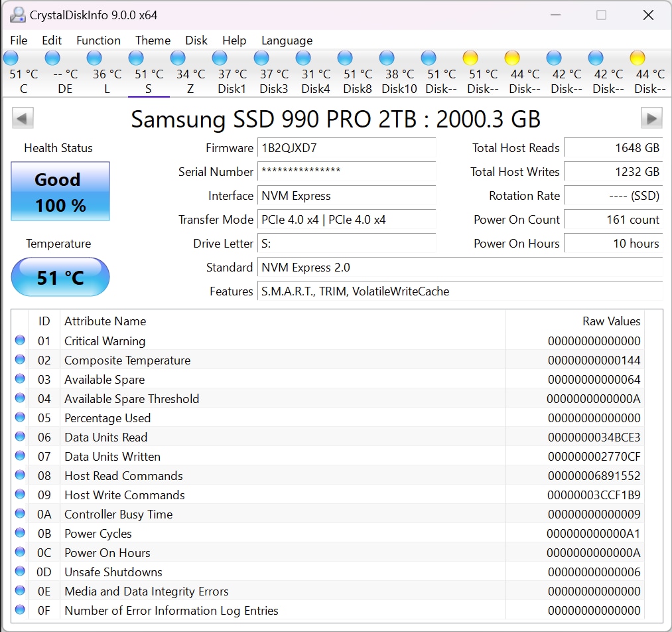Open the Disk menu

[196, 40]
